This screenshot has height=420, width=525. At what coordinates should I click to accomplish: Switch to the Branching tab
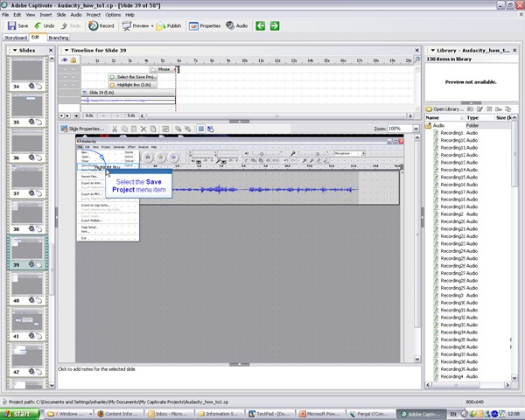tap(59, 38)
